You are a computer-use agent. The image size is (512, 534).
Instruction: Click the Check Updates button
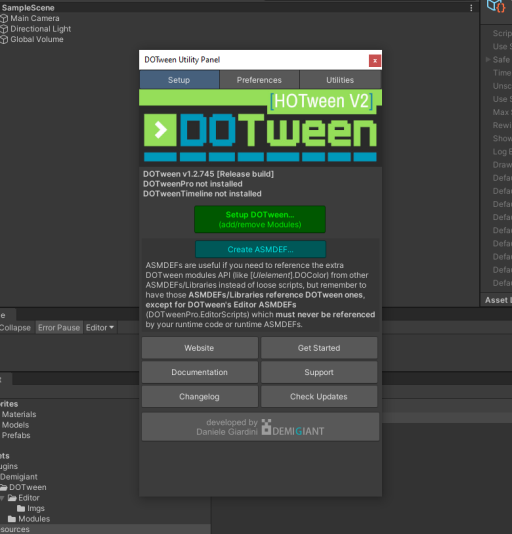pos(319,396)
